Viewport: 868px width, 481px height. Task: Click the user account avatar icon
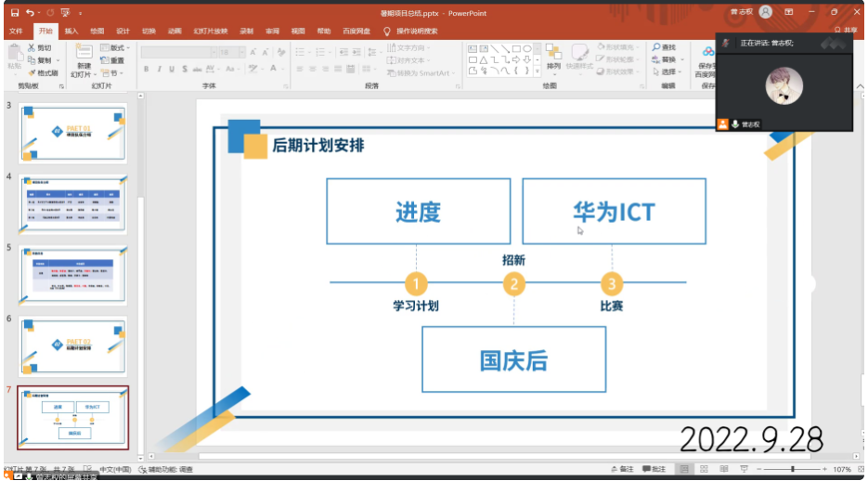(765, 12)
